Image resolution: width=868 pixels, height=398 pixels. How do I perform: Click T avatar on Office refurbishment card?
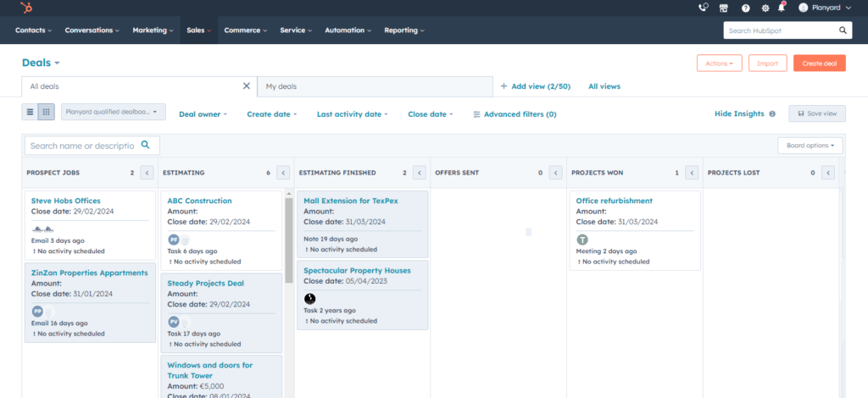coord(581,240)
